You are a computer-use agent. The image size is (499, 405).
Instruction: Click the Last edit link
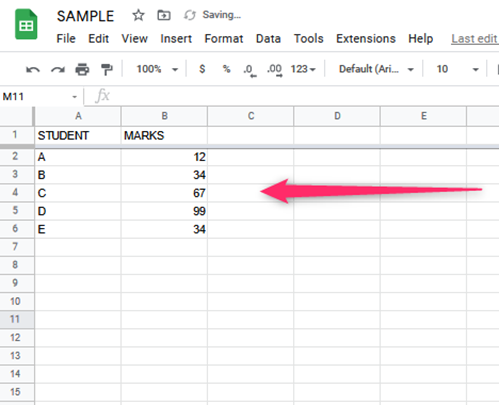[475, 39]
